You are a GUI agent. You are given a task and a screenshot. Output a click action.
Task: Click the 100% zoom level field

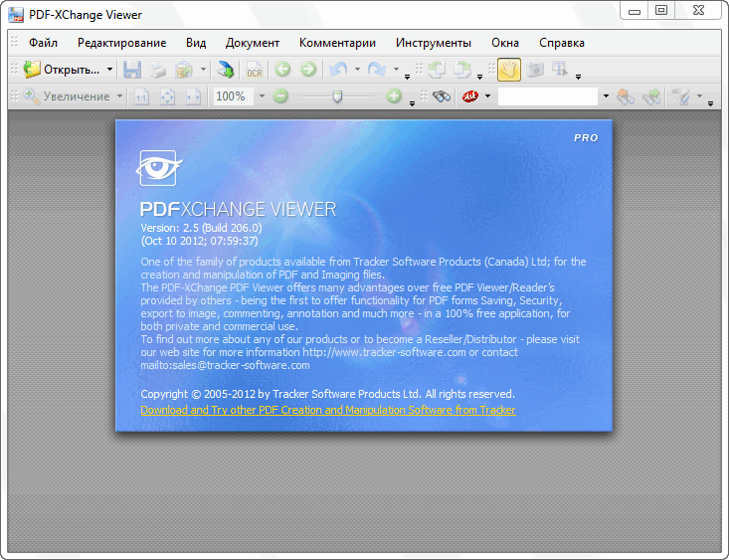tap(234, 96)
